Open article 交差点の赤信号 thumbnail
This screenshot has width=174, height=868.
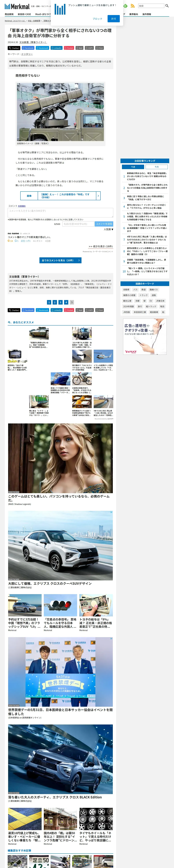[60, 605]
